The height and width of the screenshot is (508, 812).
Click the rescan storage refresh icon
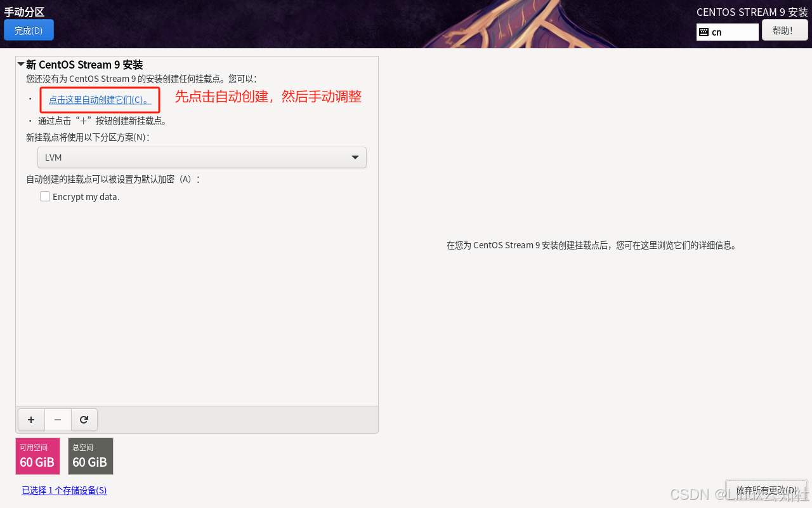point(84,420)
